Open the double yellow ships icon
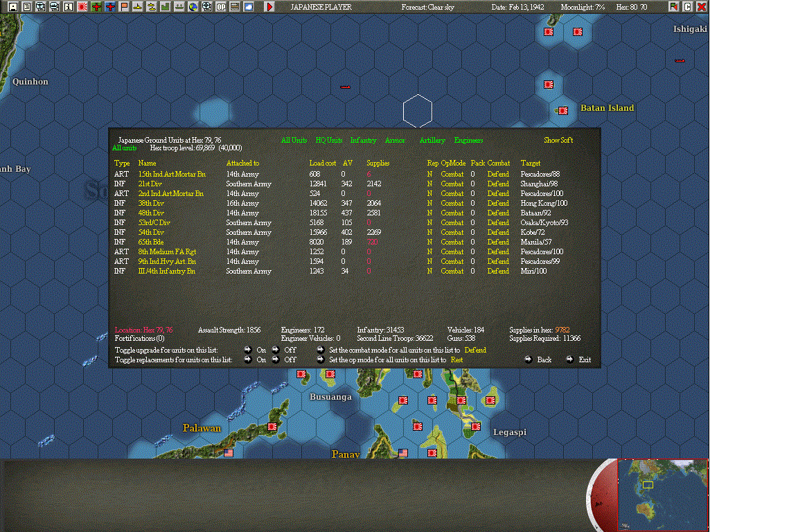 point(151,7)
